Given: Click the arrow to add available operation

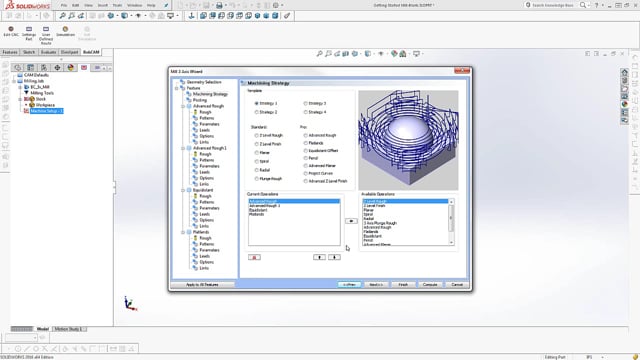Looking at the screenshot, I should [351, 221].
